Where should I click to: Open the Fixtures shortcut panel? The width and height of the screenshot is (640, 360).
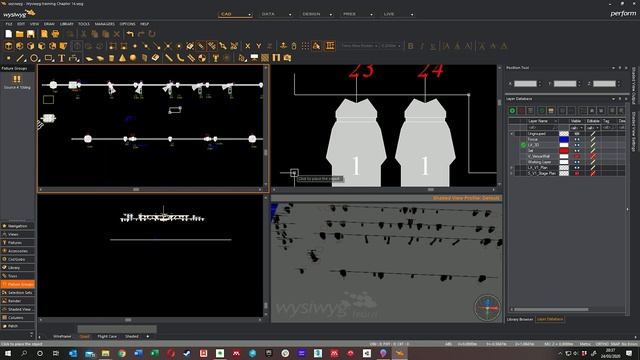[x=18, y=242]
